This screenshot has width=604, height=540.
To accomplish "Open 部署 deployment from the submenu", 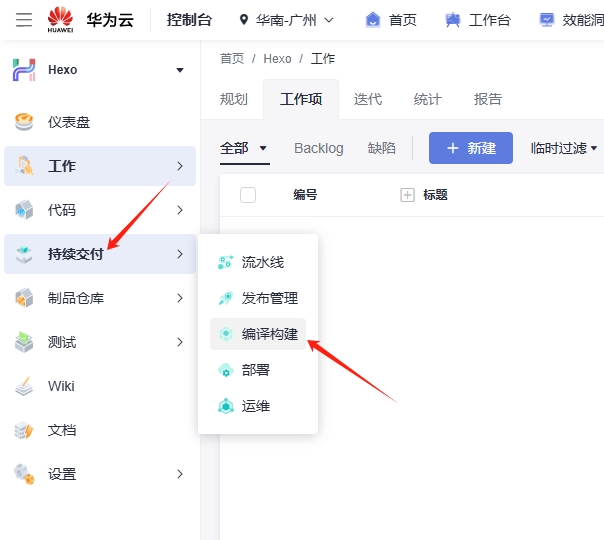I will (x=255, y=370).
